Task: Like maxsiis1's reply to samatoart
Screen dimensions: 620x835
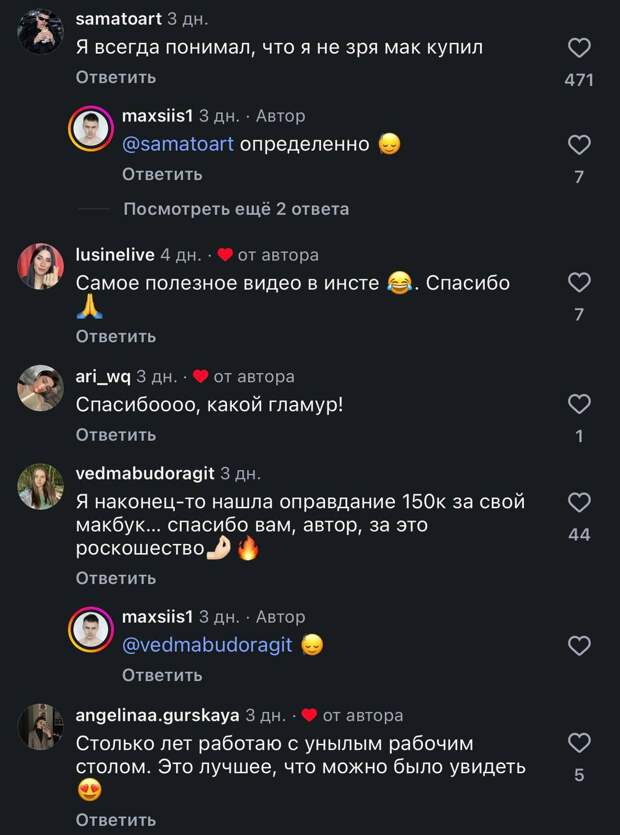Action: [579, 145]
